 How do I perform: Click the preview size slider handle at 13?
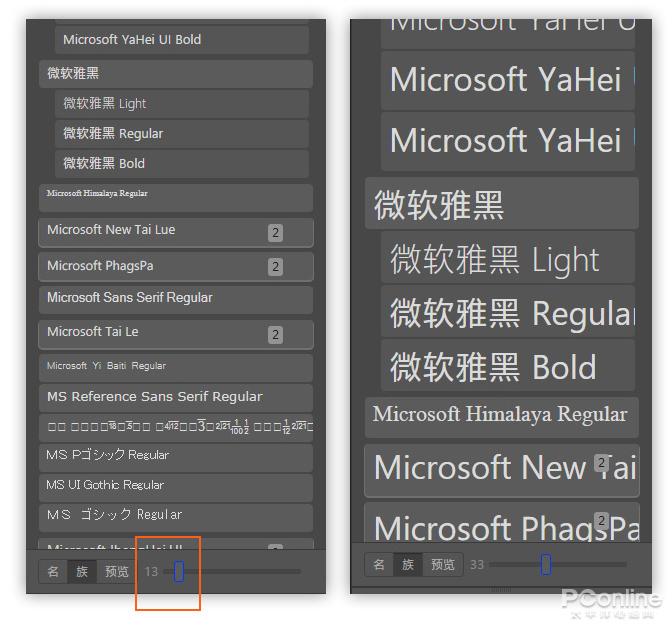[x=179, y=571]
